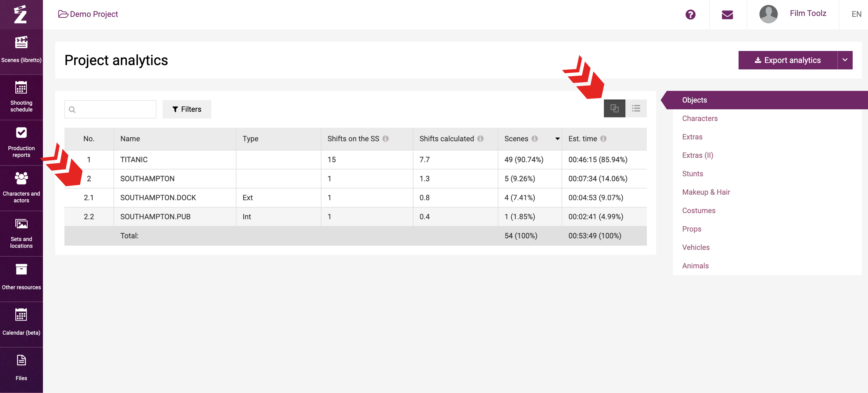
Task: Click est. time 00:04:53 (9.07%)
Action: tap(596, 198)
